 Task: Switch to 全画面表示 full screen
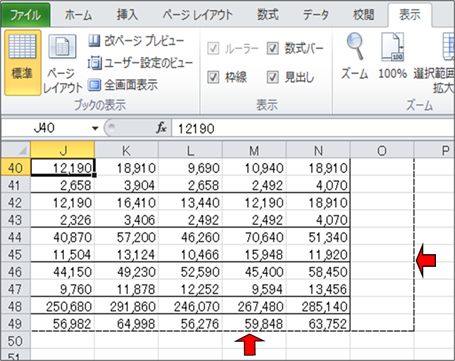(123, 85)
